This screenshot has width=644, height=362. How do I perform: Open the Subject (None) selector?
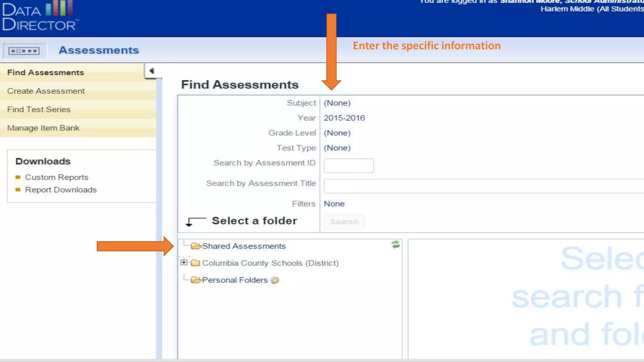tap(337, 103)
